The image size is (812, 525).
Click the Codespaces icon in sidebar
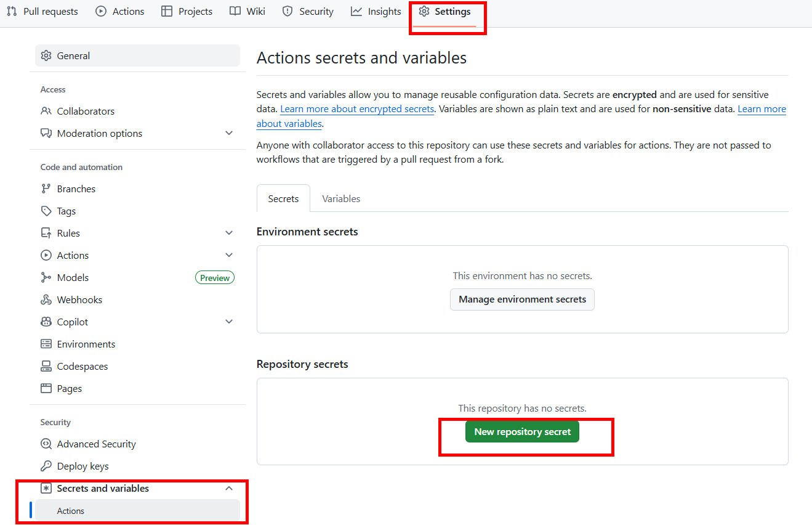pos(46,366)
